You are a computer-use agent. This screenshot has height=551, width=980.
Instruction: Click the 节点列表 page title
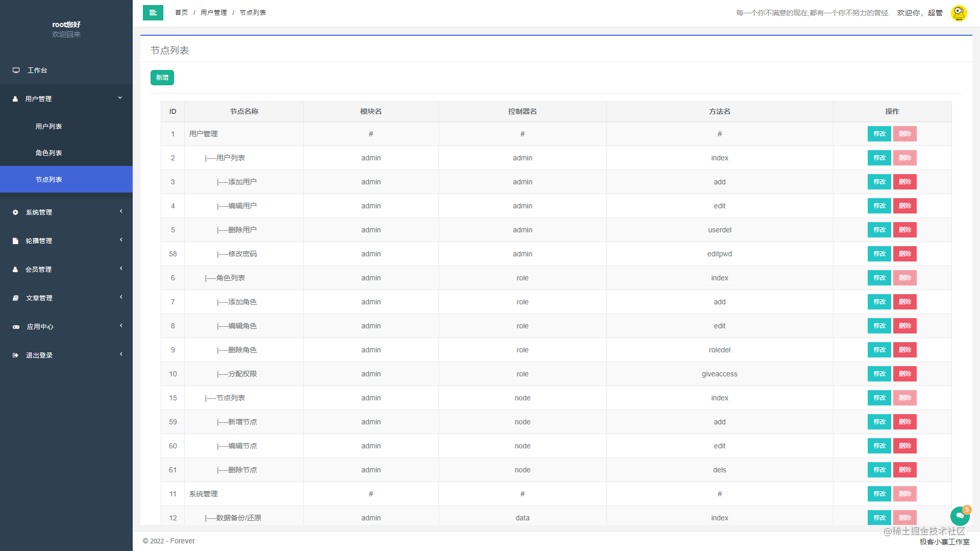170,51
